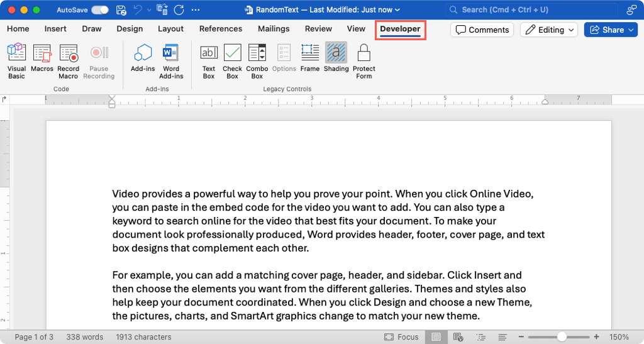
Task: Switch to the Layout tab
Action: [170, 29]
